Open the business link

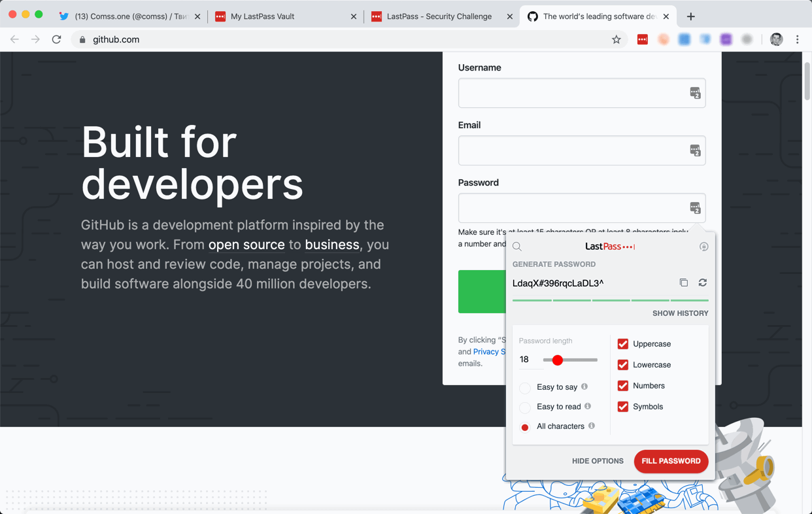[x=332, y=245]
